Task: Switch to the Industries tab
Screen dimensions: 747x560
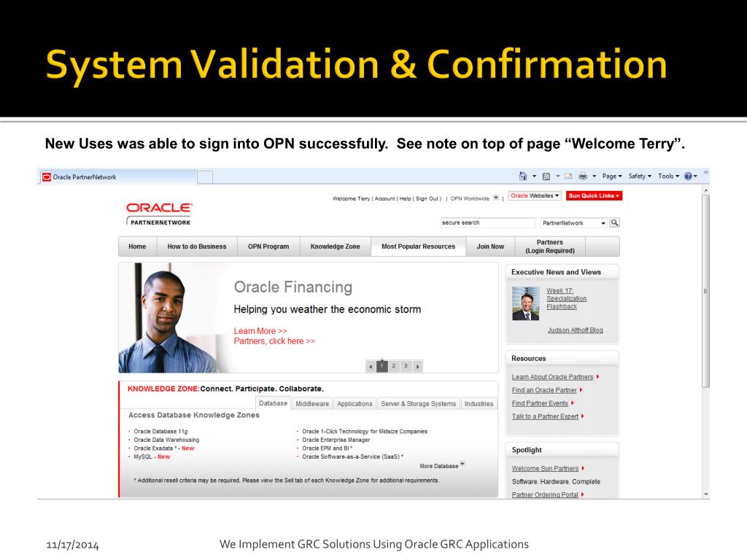Action: (x=479, y=403)
